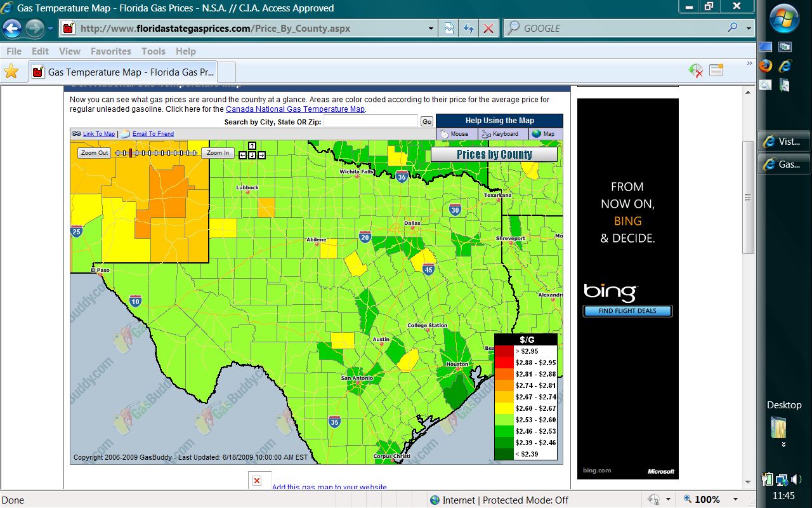Switch to the Vist... taskbar window
Viewport: 812px width, 508px height.
pyautogui.click(x=784, y=142)
